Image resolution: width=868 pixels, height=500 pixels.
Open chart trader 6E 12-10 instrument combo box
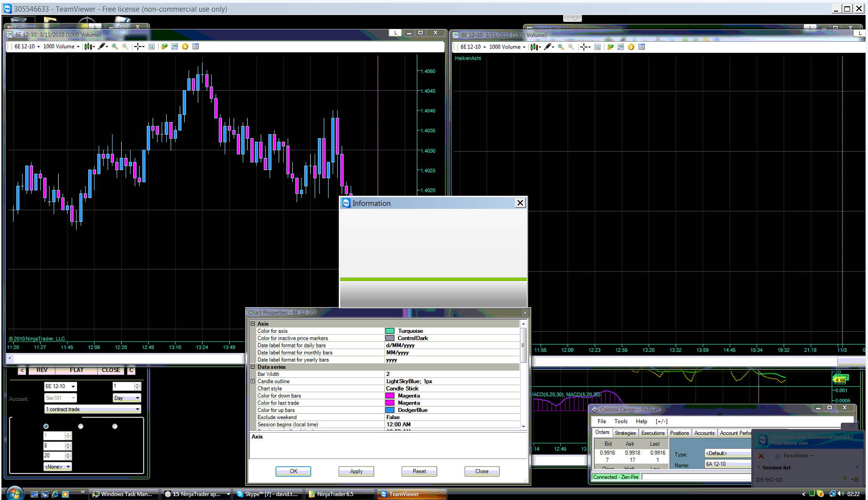point(61,386)
